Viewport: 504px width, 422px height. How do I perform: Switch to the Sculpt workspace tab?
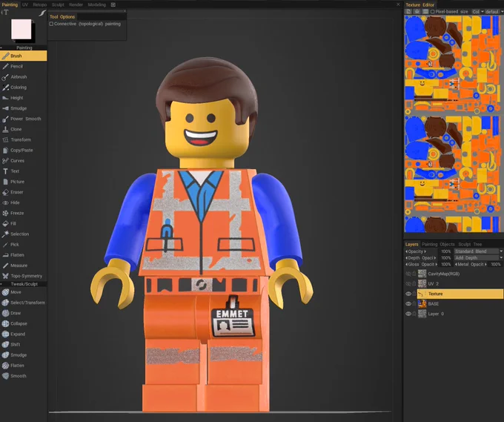58,4
